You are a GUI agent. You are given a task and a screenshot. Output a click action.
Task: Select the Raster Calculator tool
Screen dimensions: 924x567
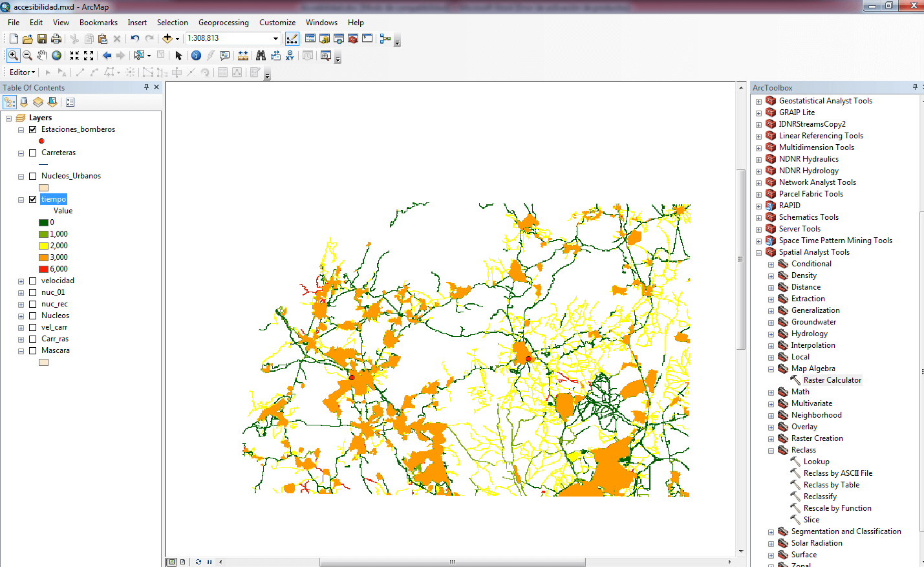[x=832, y=380]
